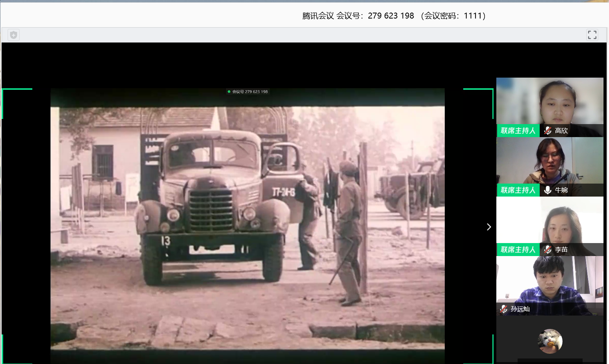Screen dimensions: 609x364
Task: Click the 会议号 279 623 198 overlay label
Action: pyautogui.click(x=250, y=92)
